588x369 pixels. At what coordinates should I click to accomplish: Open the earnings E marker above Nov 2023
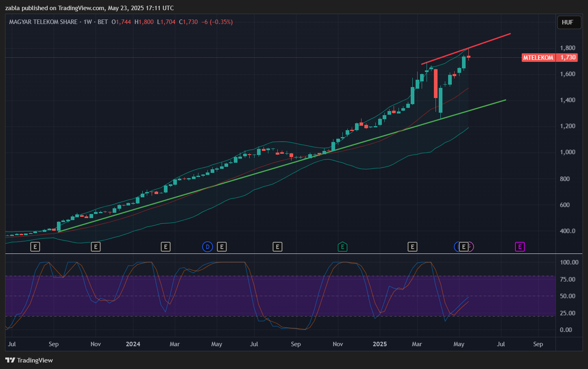coord(96,247)
